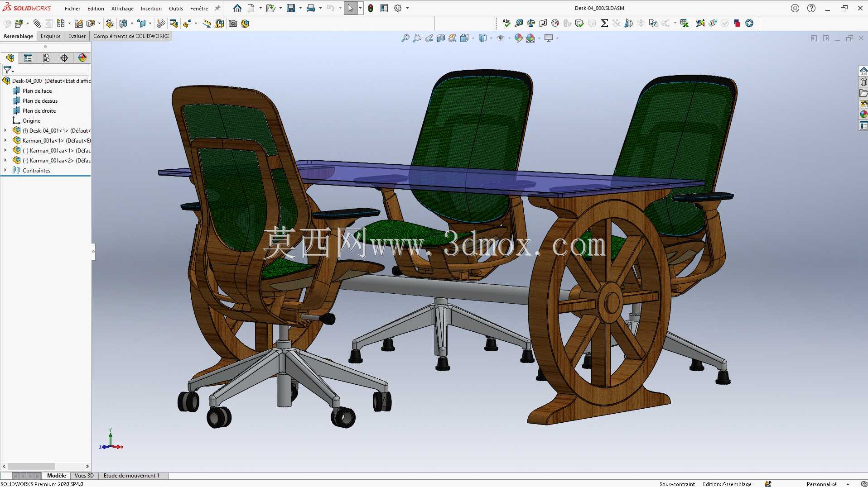Open an existing document via folder icon
This screenshot has width=868, height=487.
[270, 8]
